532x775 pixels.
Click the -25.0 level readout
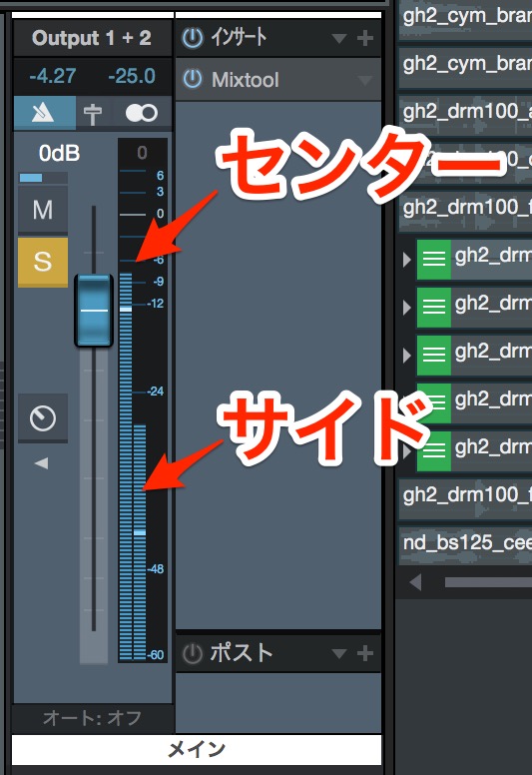click(x=132, y=76)
